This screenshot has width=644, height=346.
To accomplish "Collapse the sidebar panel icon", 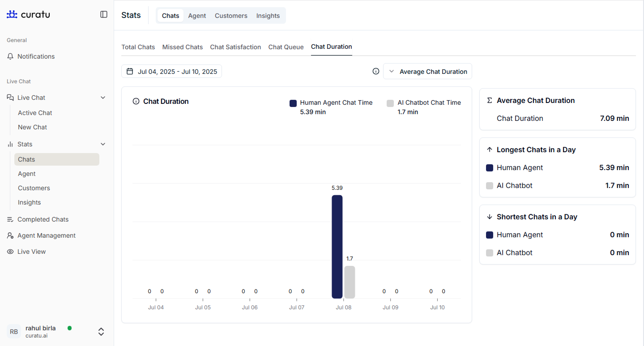I will point(104,15).
